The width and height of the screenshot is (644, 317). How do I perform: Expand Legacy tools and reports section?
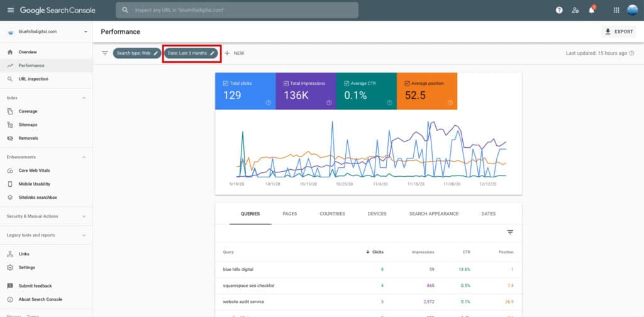point(84,235)
